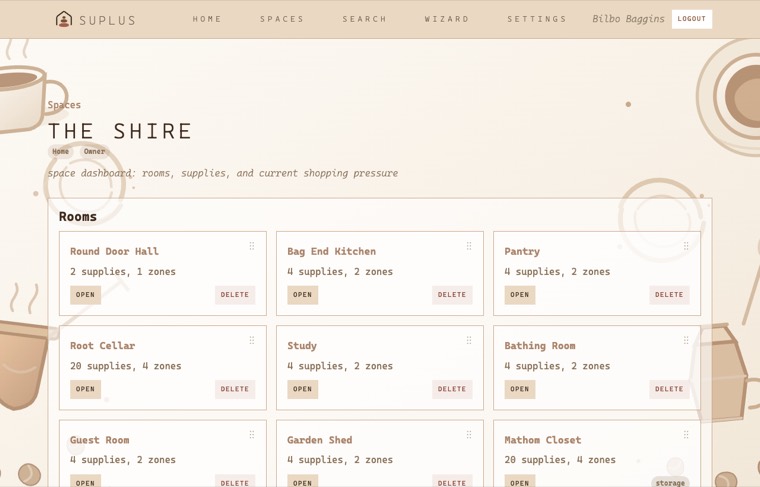The image size is (760, 487).
Task: Delete the Bag End Kitchen room
Action: click(x=452, y=295)
